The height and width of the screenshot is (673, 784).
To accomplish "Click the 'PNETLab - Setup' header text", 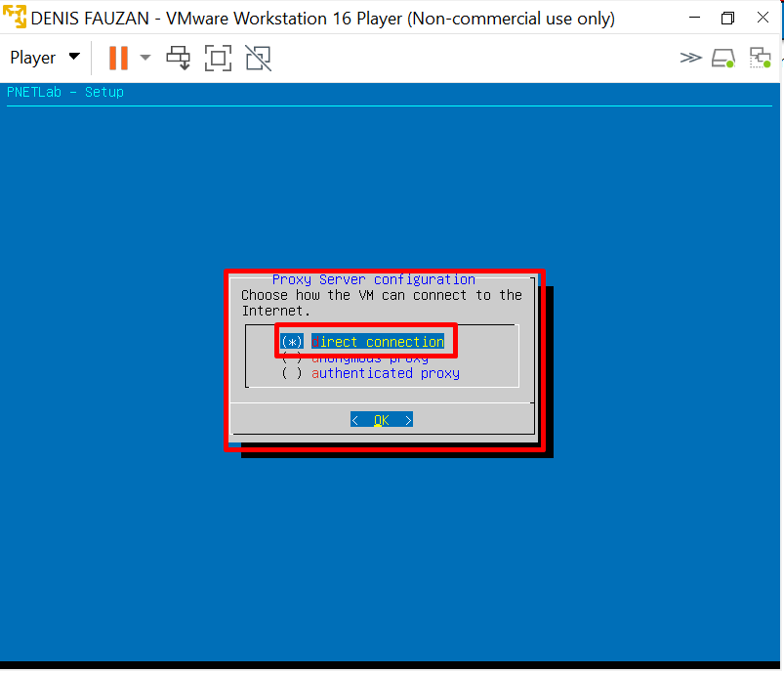I will coord(65,92).
